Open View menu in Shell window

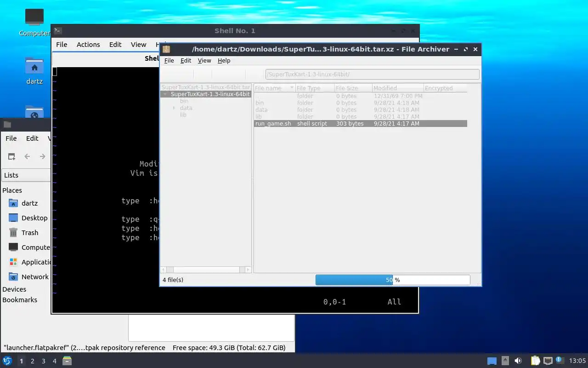click(x=138, y=45)
